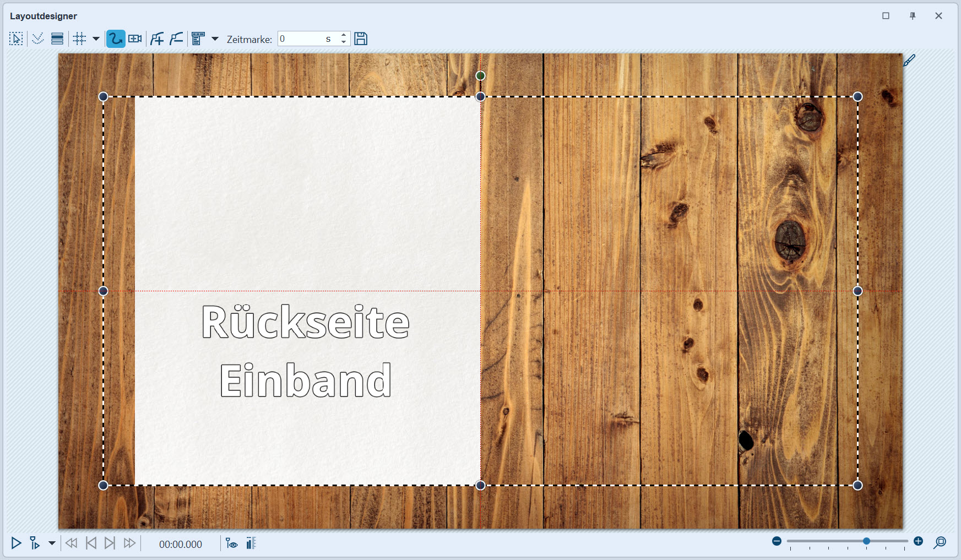
Task: Click the save floppy disk icon
Action: click(x=361, y=39)
